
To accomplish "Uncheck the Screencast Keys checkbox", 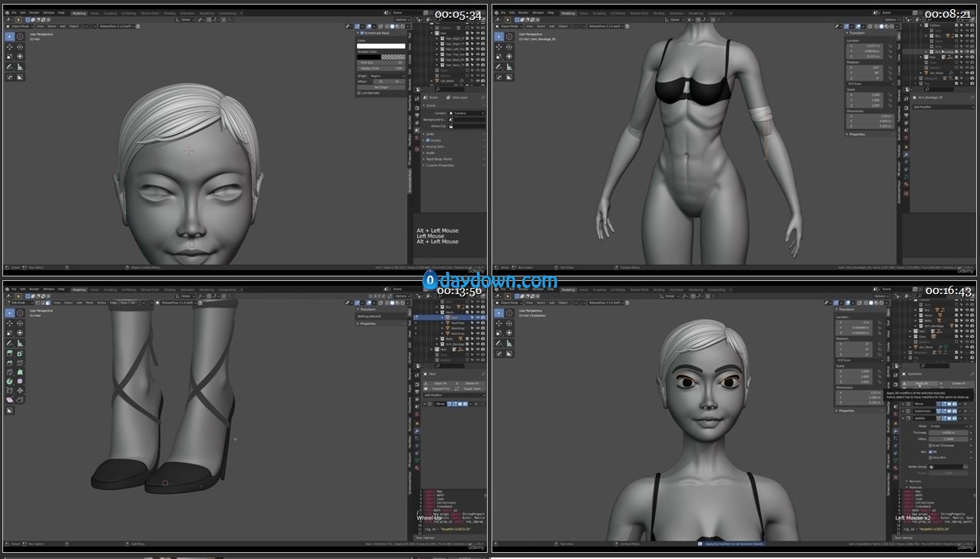I will 360,33.
